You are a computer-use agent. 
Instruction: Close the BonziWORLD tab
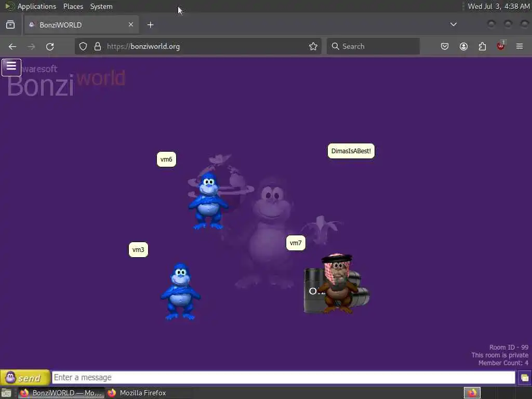click(x=131, y=24)
